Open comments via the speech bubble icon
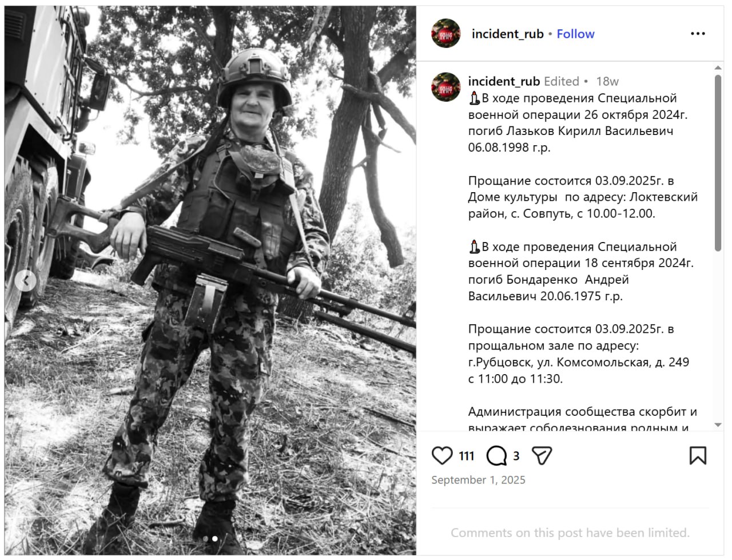The width and height of the screenshot is (732, 560). point(496,456)
